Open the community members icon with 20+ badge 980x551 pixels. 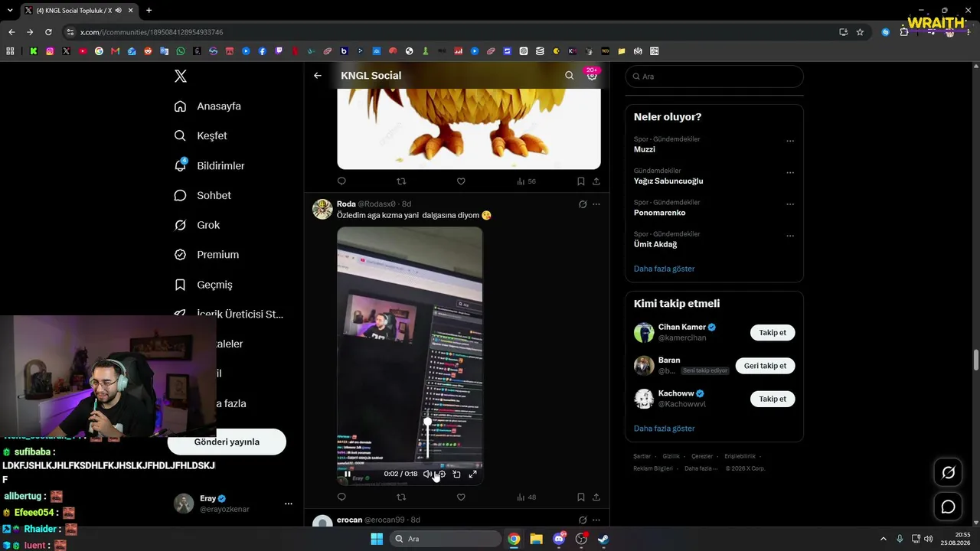[592, 75]
